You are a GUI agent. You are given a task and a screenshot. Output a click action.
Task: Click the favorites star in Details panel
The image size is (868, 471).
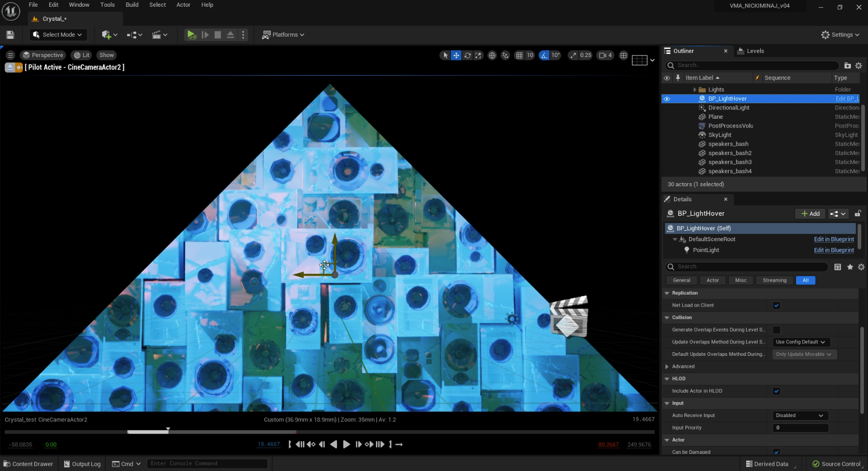pos(850,267)
